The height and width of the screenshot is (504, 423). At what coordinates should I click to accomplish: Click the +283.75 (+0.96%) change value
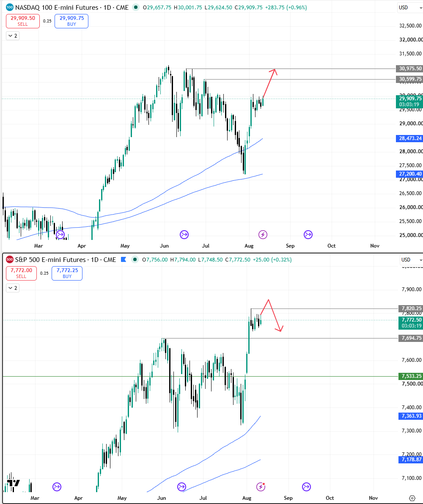(x=286, y=7)
